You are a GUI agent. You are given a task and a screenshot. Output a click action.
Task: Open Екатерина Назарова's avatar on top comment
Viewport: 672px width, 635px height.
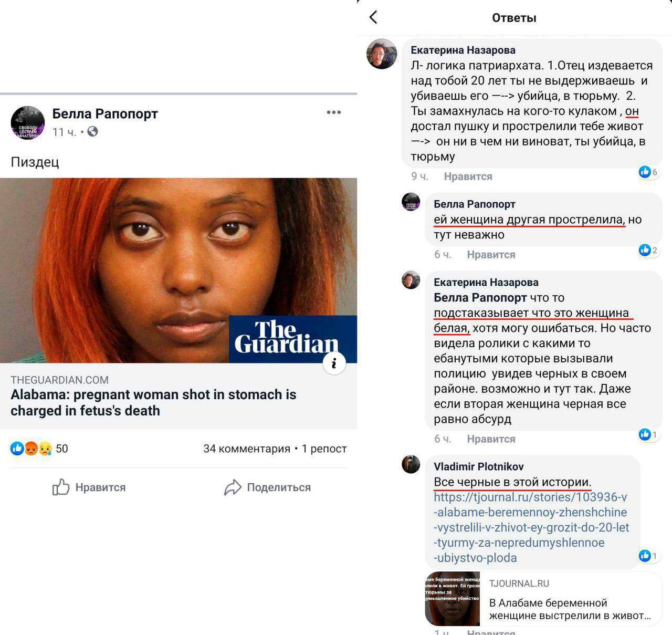[x=382, y=54]
